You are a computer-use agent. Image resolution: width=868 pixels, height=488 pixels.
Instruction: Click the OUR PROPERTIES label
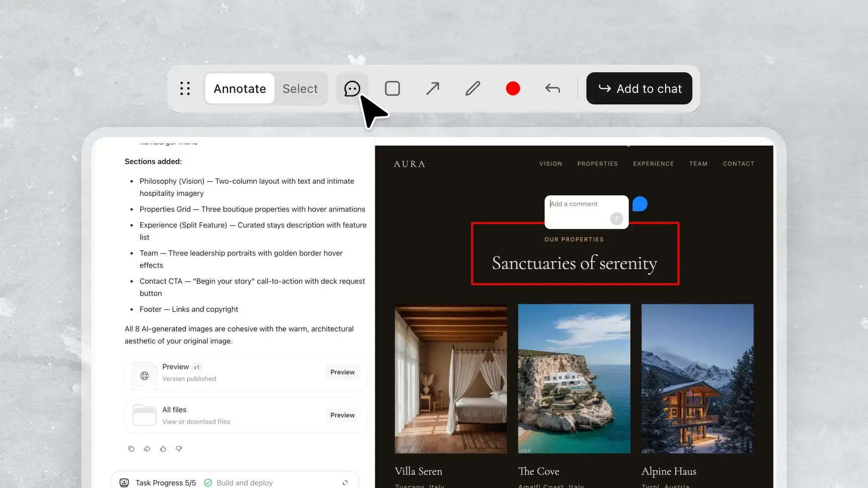(x=574, y=239)
